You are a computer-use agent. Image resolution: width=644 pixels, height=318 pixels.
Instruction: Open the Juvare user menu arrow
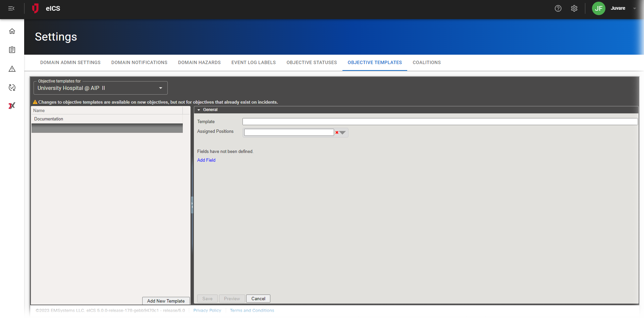click(x=634, y=8)
